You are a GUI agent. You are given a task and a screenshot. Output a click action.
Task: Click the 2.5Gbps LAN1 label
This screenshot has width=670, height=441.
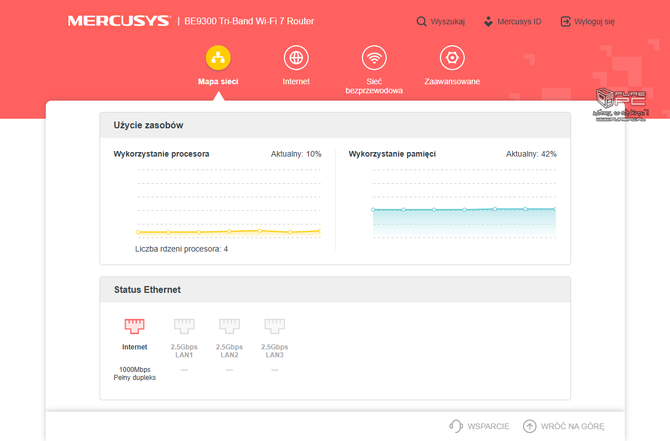coord(184,351)
